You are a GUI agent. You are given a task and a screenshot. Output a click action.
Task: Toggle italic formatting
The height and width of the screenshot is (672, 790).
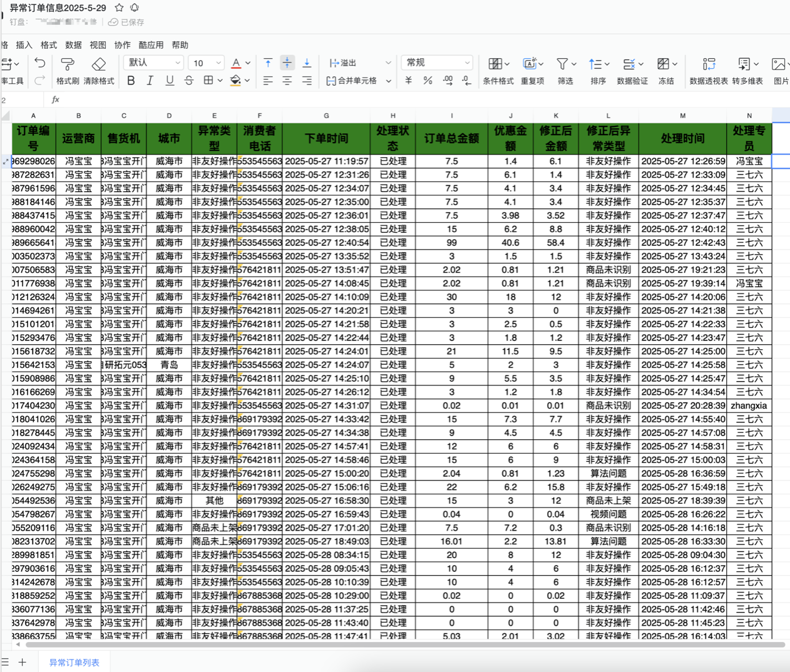click(x=150, y=80)
